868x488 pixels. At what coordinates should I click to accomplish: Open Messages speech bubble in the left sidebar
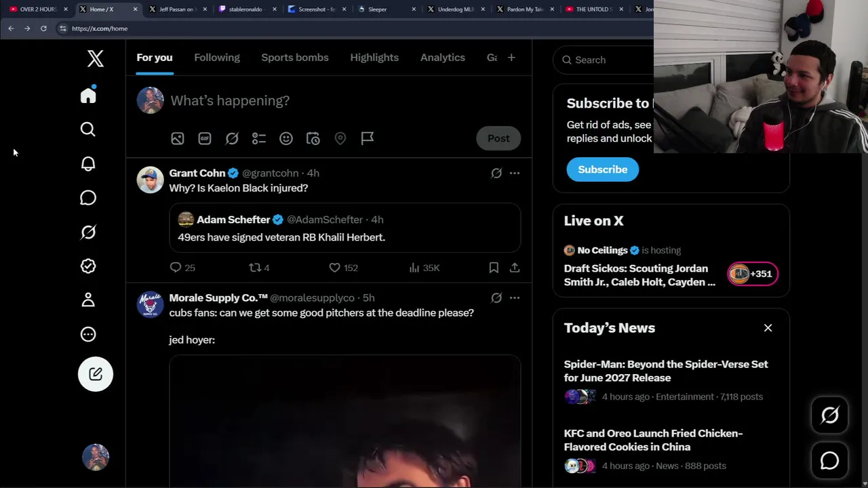click(x=88, y=198)
